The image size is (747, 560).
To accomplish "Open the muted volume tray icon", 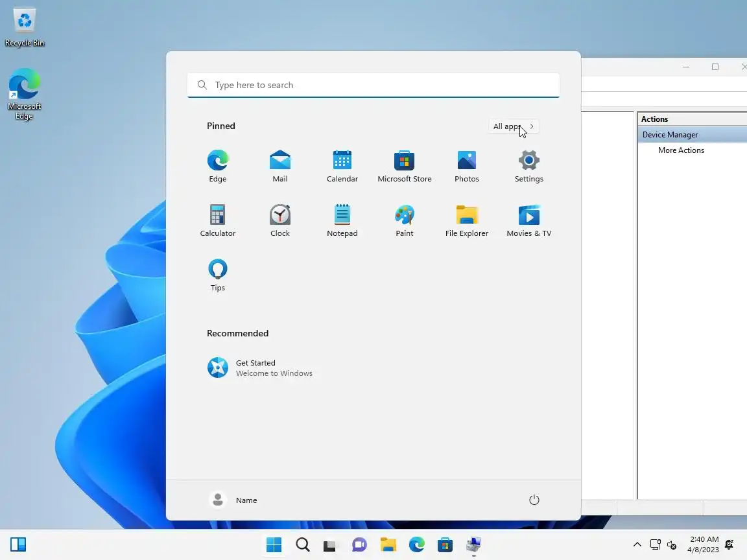I will [x=672, y=544].
